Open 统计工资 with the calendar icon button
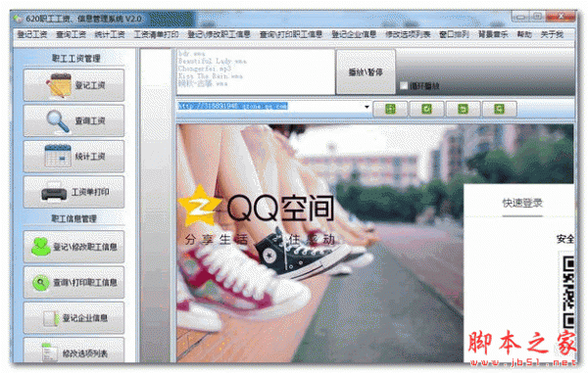 [x=73, y=157]
